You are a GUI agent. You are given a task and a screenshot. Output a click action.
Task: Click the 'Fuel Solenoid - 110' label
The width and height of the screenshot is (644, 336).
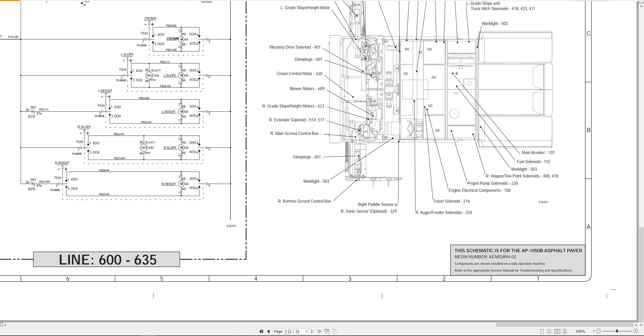tap(533, 162)
